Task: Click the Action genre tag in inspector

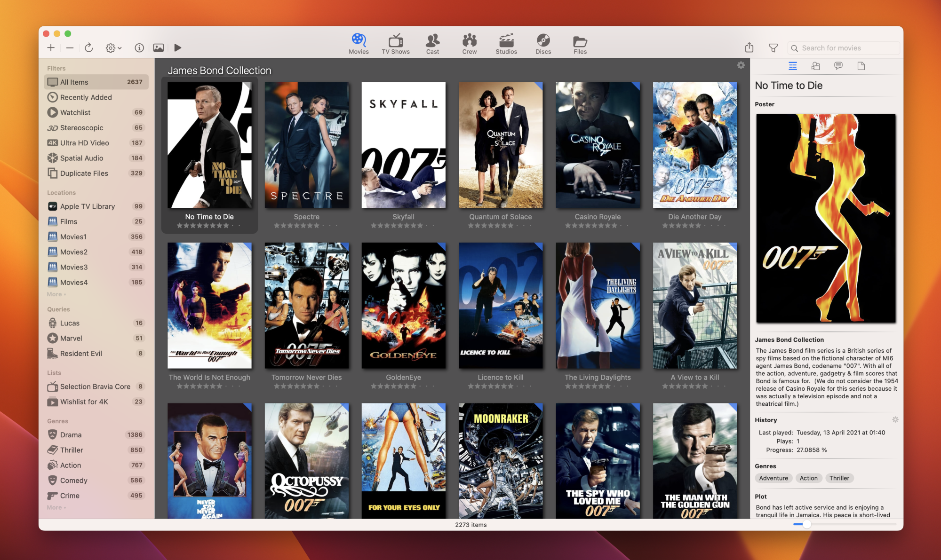Action: 808,478
